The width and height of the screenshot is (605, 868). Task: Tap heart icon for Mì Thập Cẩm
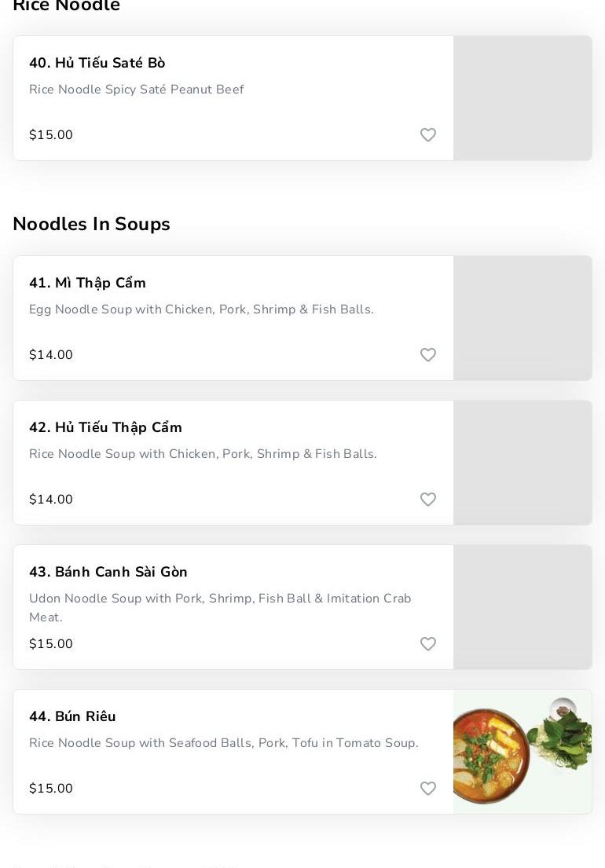click(x=428, y=355)
